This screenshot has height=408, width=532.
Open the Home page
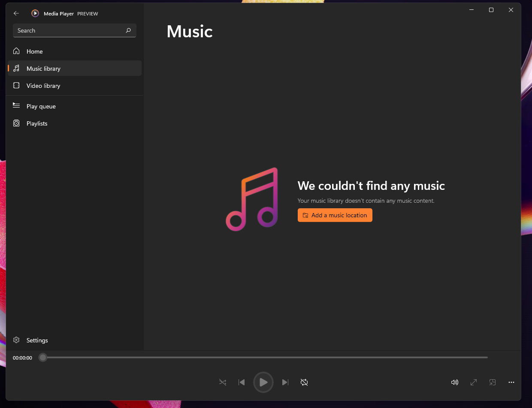[x=75, y=51]
